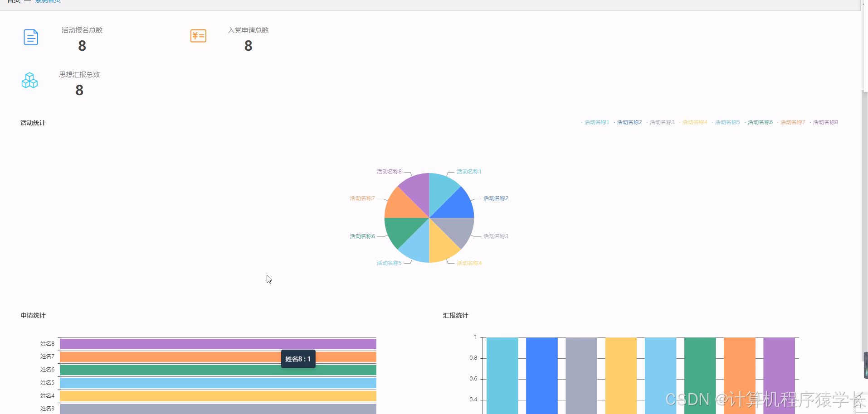Click the yen card icon for 入党申请总数

click(198, 36)
